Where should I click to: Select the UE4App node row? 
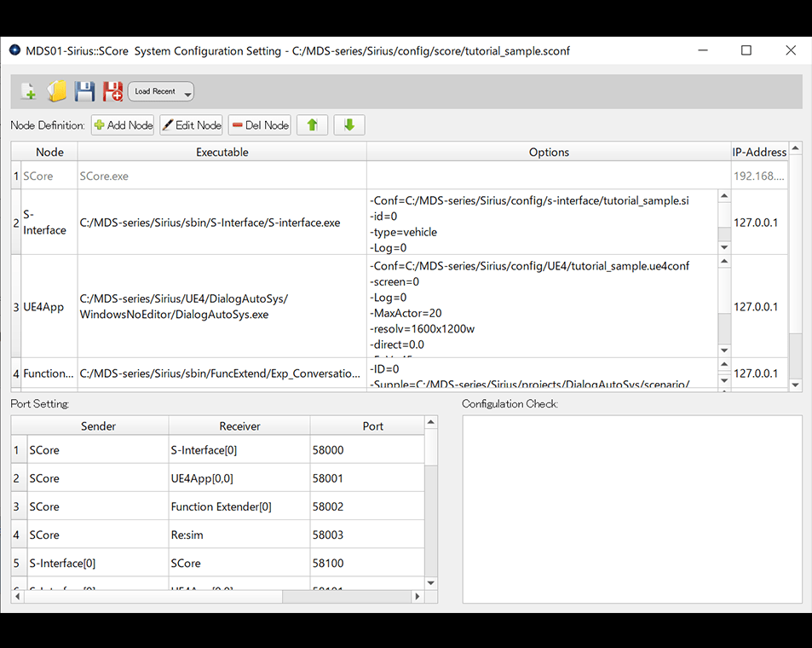[x=43, y=307]
